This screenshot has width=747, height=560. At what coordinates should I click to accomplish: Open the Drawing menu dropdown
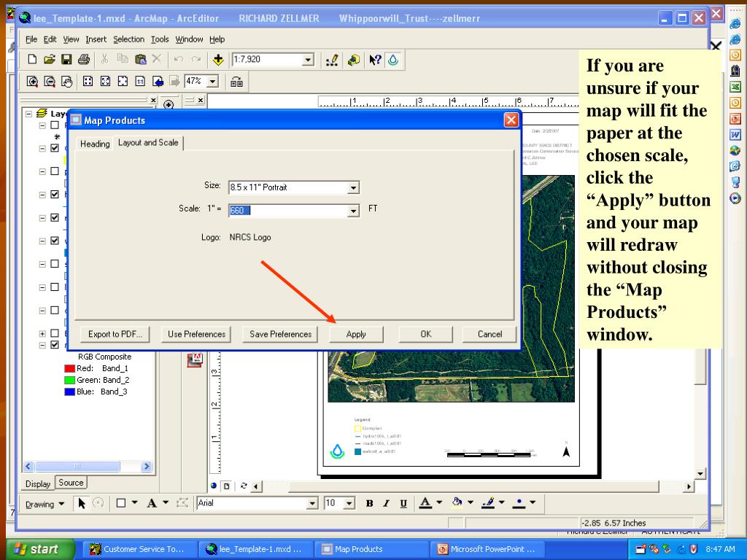point(44,505)
